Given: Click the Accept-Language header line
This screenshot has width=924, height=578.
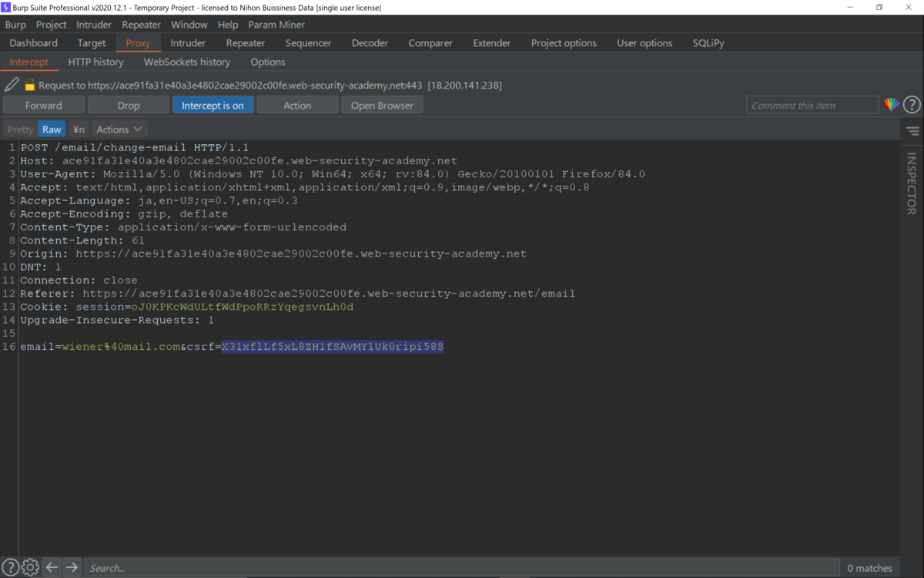Looking at the screenshot, I should pos(159,200).
